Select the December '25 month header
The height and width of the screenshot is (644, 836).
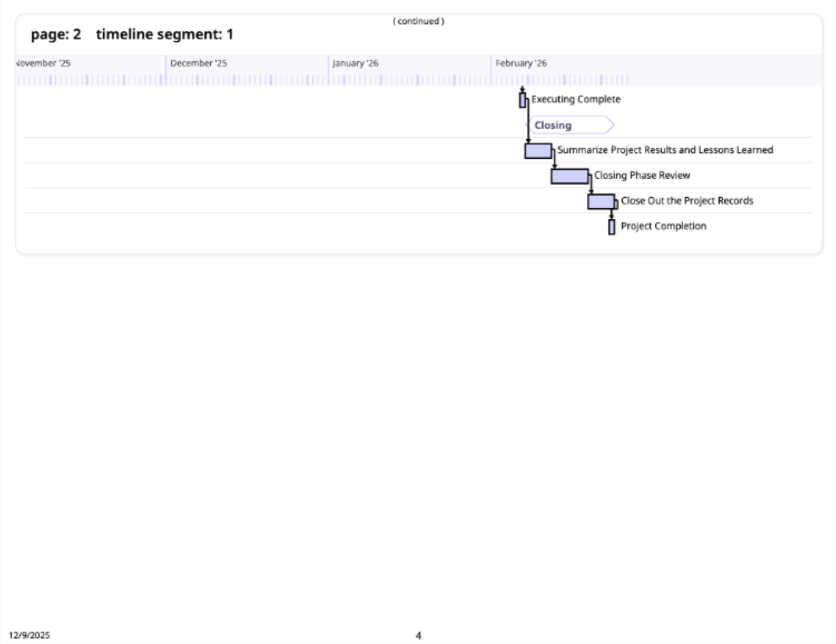(198, 63)
